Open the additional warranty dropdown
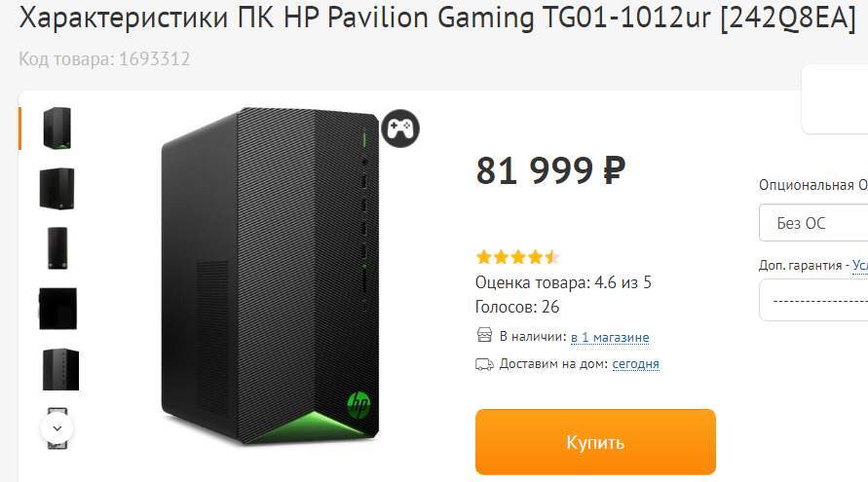Screen dimensions: 868x482 [813, 300]
